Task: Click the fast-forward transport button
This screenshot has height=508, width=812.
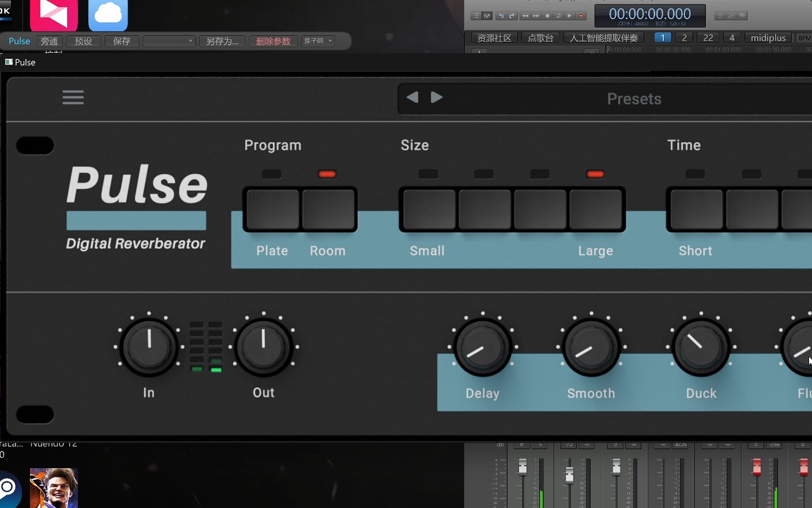Action: [536, 16]
